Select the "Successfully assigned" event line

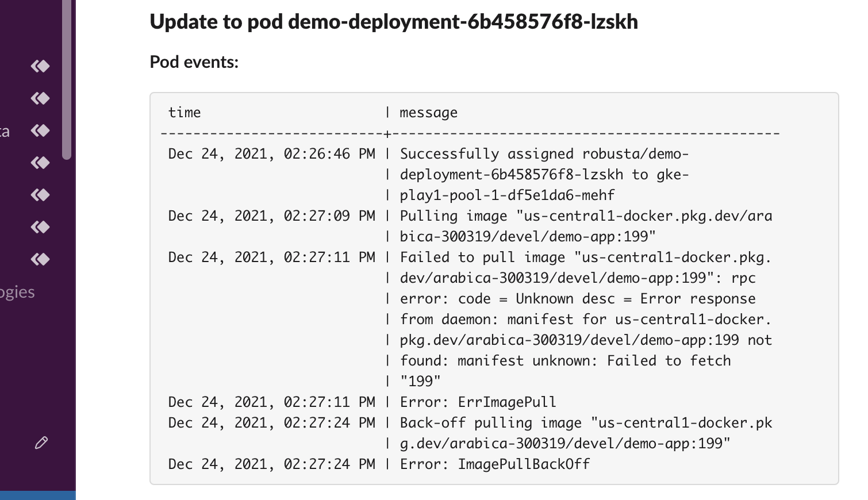click(544, 174)
